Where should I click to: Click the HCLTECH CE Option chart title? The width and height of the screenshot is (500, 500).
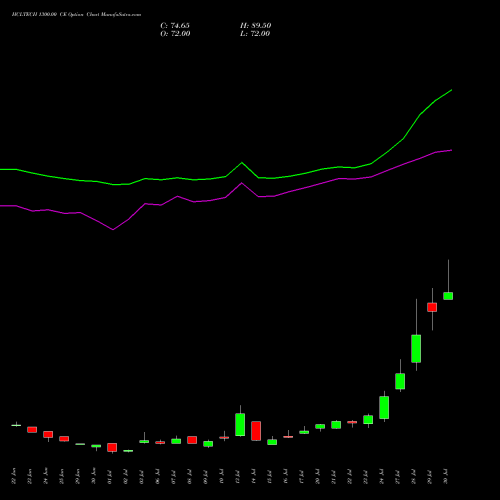(76, 15)
